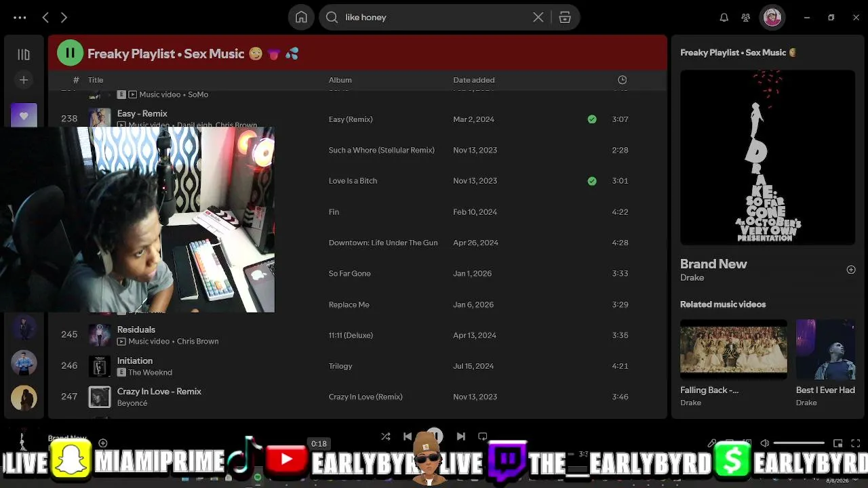This screenshot has width=868, height=488.
Task: Sort tracks by the Title column
Action: (96, 80)
